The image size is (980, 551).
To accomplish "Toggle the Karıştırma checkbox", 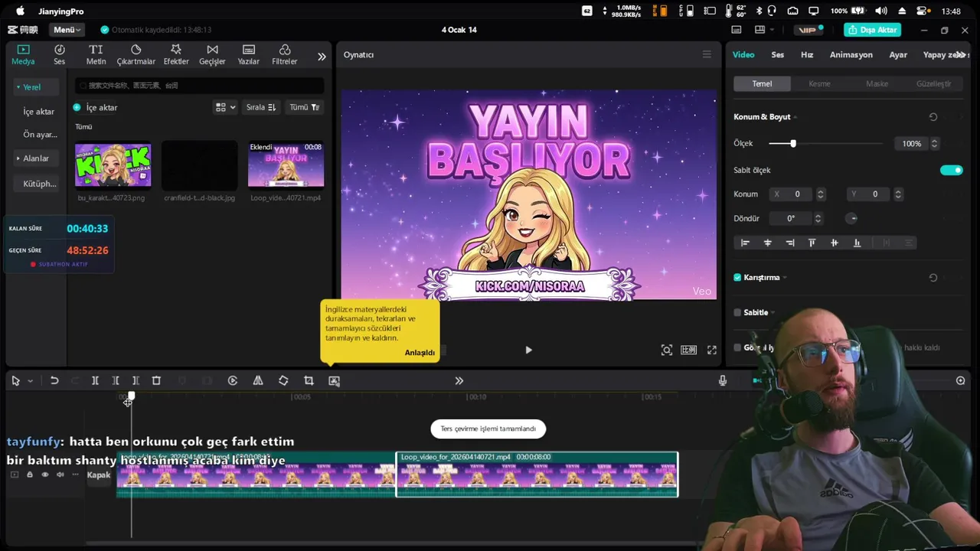I will coord(737,277).
